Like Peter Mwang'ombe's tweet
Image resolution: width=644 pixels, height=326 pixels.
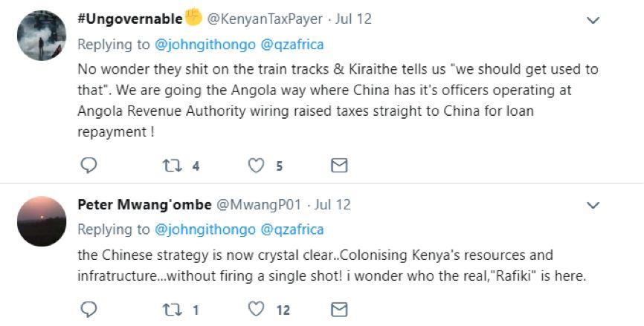pyautogui.click(x=257, y=309)
